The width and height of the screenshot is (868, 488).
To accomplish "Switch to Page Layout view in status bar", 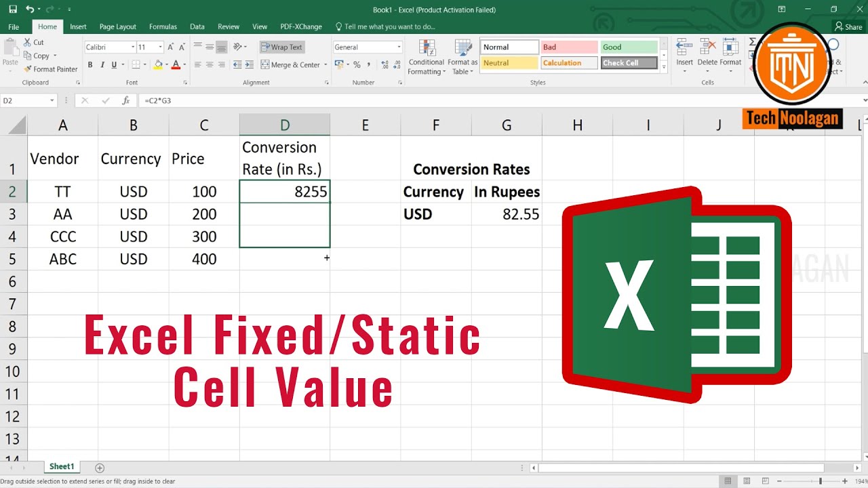I will (747, 481).
